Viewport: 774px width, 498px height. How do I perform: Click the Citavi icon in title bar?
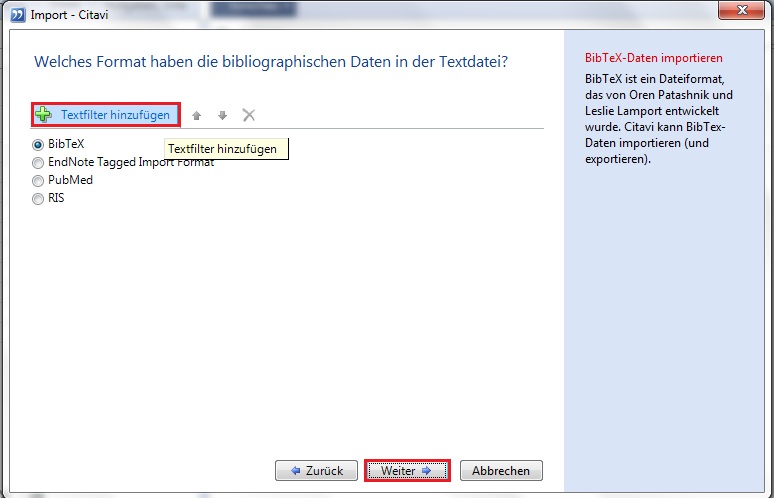16,13
